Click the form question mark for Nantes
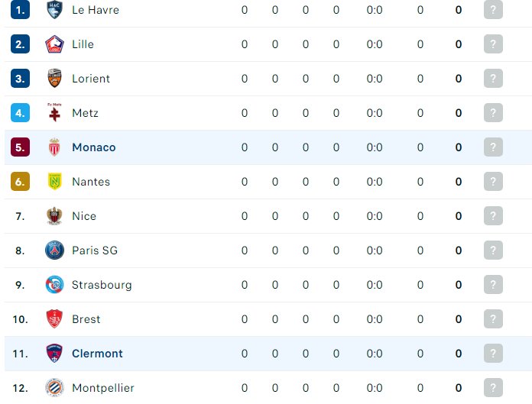 (x=493, y=181)
